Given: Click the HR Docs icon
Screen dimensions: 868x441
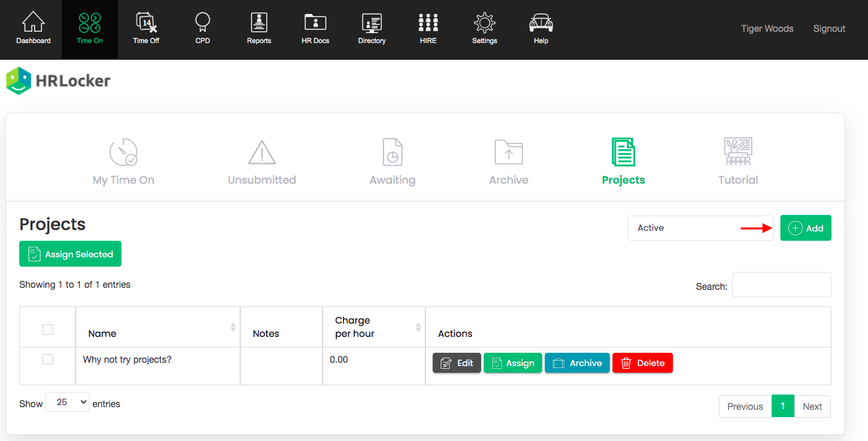Looking at the screenshot, I should (x=315, y=28).
